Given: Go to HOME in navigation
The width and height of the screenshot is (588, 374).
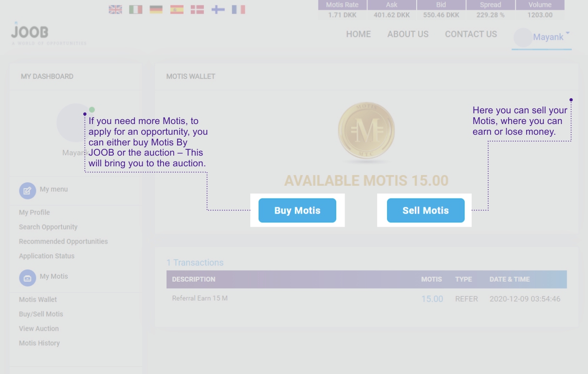Looking at the screenshot, I should click(359, 34).
